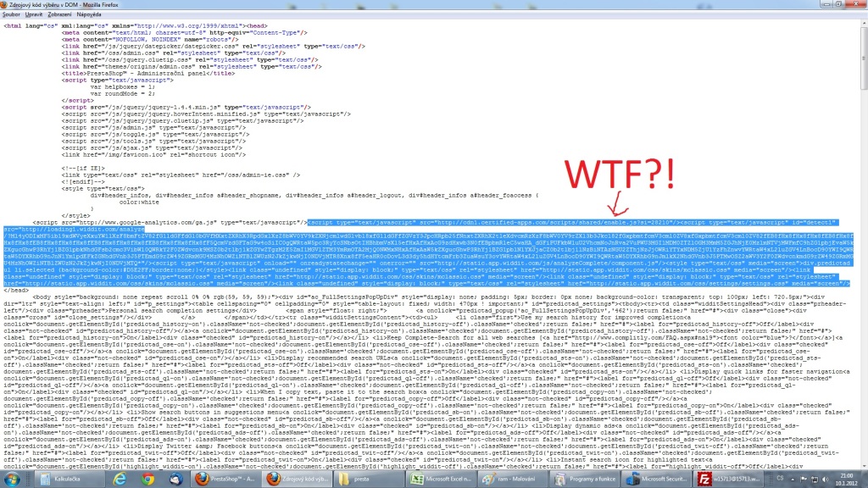This screenshot has width=868, height=488.
Task: Click the /js/ajax.js script line
Action: point(153,147)
